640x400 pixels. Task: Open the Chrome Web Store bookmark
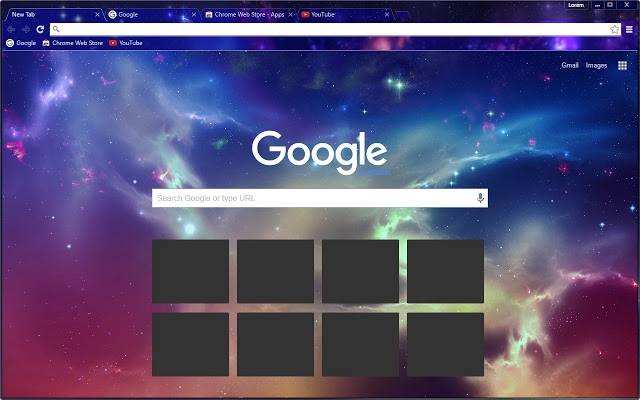coord(73,43)
